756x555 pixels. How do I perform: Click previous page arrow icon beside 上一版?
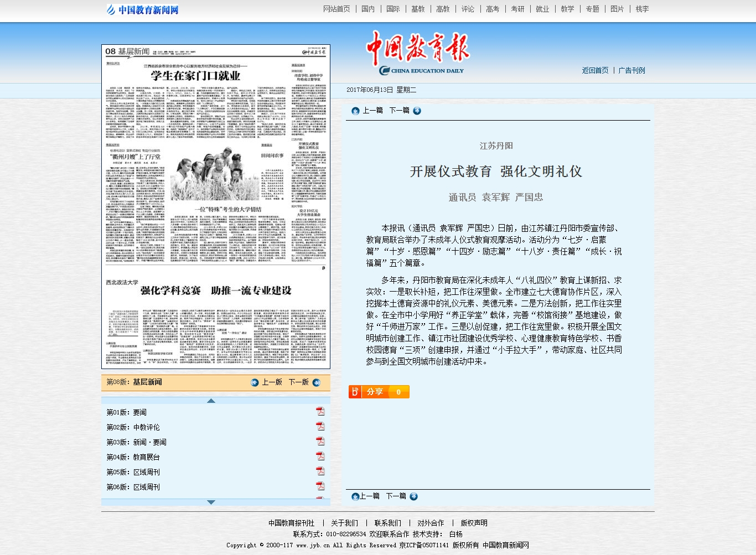pyautogui.click(x=255, y=382)
